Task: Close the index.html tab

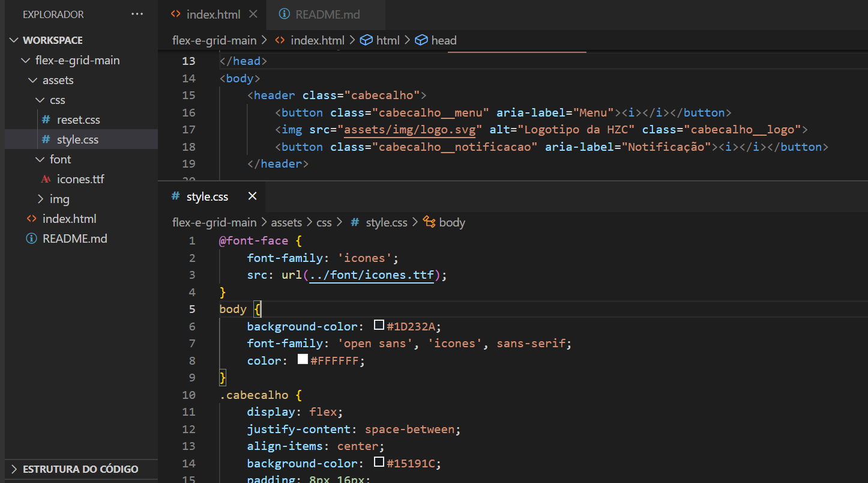Action: (x=253, y=14)
